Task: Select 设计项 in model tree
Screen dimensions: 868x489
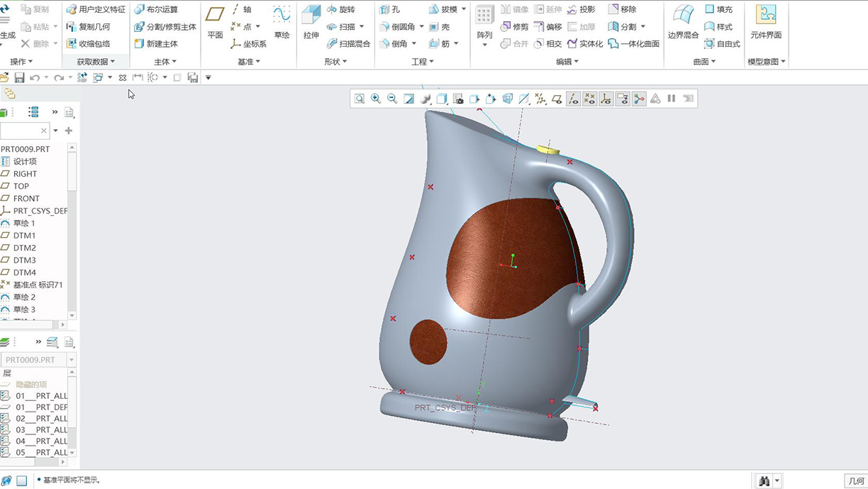Action: (24, 162)
